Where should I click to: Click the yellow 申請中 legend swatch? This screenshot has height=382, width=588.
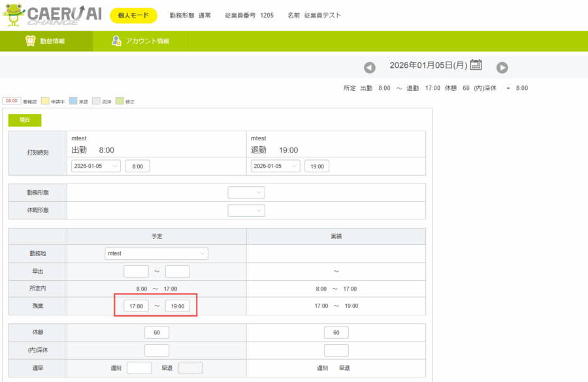(x=45, y=101)
